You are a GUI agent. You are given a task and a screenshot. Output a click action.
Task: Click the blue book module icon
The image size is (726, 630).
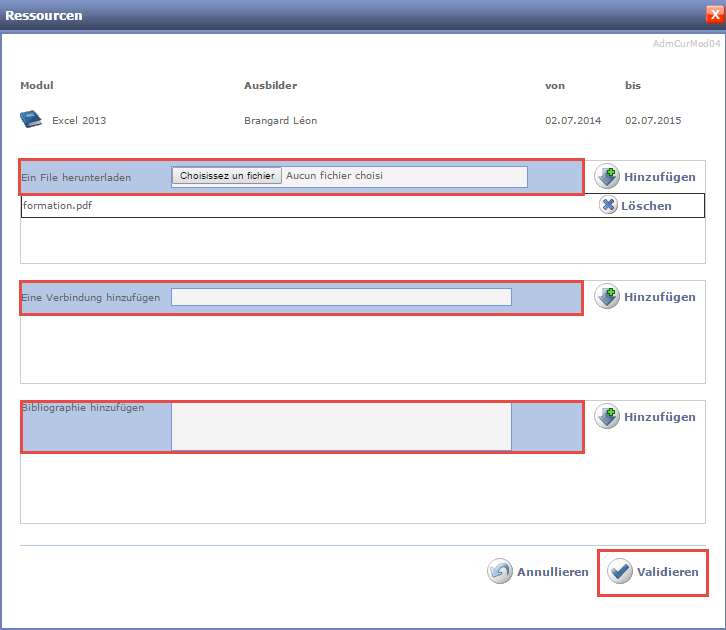click(32, 120)
